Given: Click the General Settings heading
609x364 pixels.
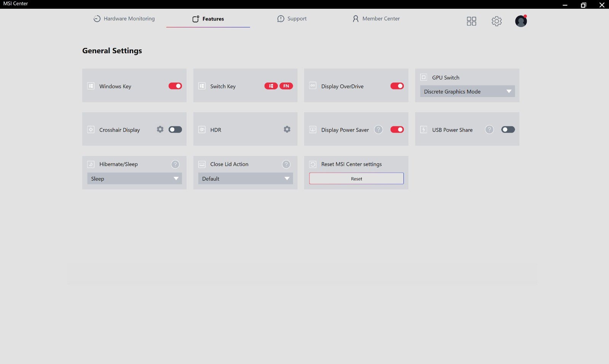Looking at the screenshot, I should [112, 51].
